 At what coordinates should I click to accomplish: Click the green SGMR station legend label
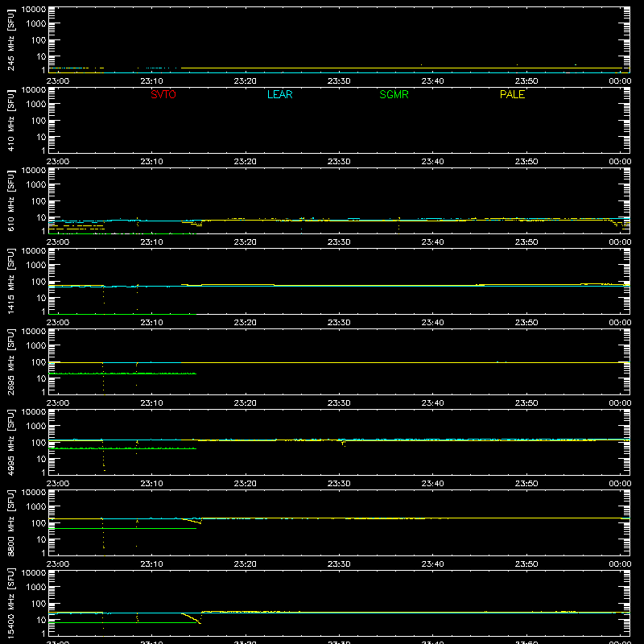394,94
